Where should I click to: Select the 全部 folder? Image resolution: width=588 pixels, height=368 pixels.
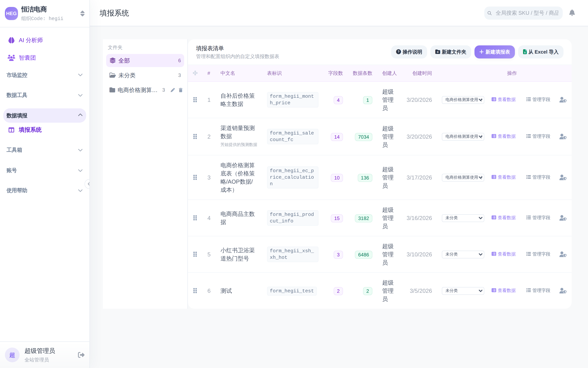(x=145, y=60)
